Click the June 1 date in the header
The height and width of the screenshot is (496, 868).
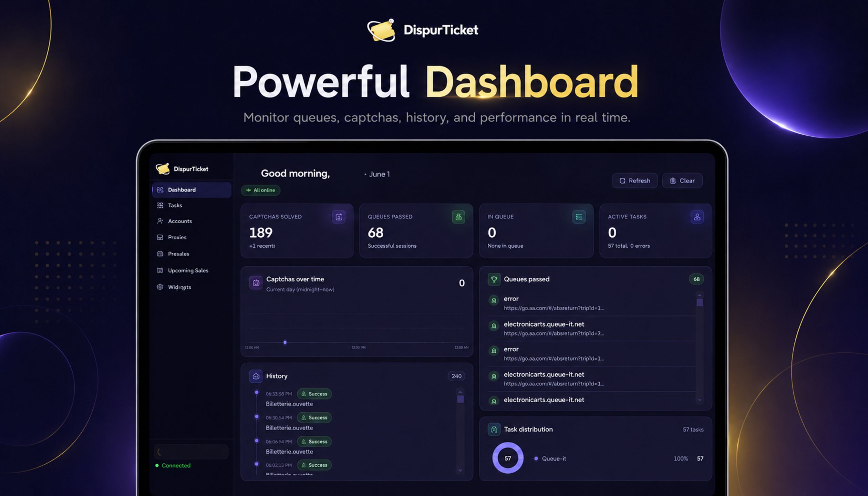tap(379, 174)
